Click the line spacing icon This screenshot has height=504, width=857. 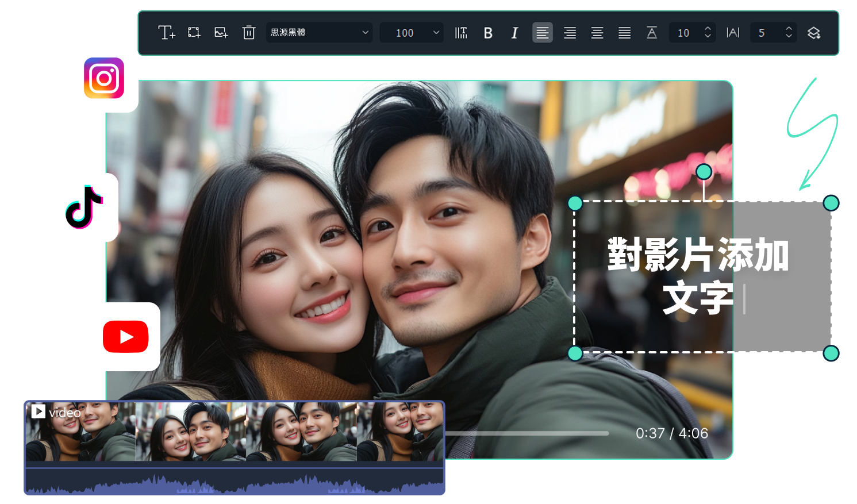pos(652,33)
